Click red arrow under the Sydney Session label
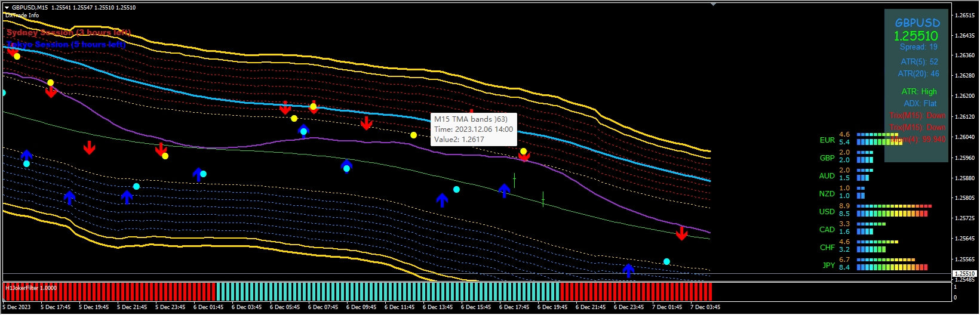Image resolution: width=980 pixels, height=315 pixels. click(x=11, y=51)
